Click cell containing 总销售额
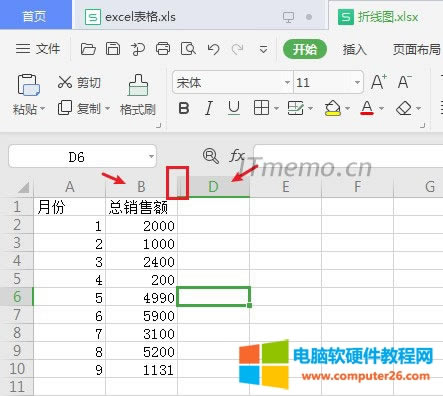443x396 pixels. (141, 207)
